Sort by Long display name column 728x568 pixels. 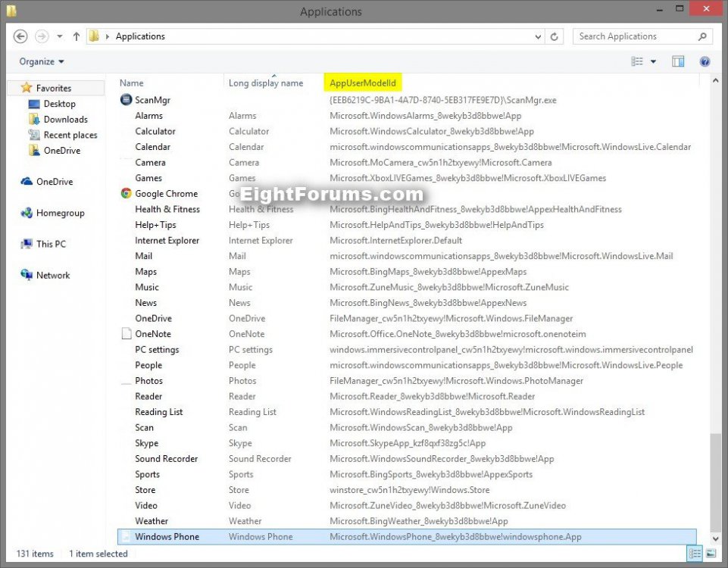pos(266,83)
